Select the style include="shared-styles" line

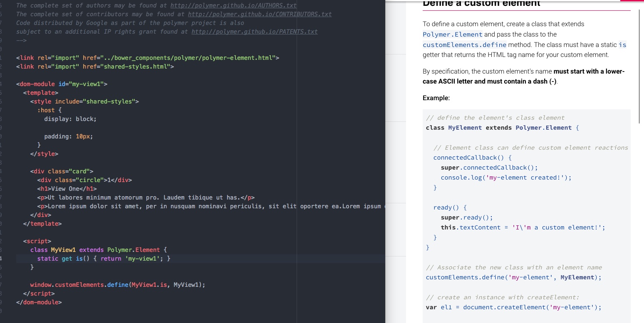(x=84, y=101)
